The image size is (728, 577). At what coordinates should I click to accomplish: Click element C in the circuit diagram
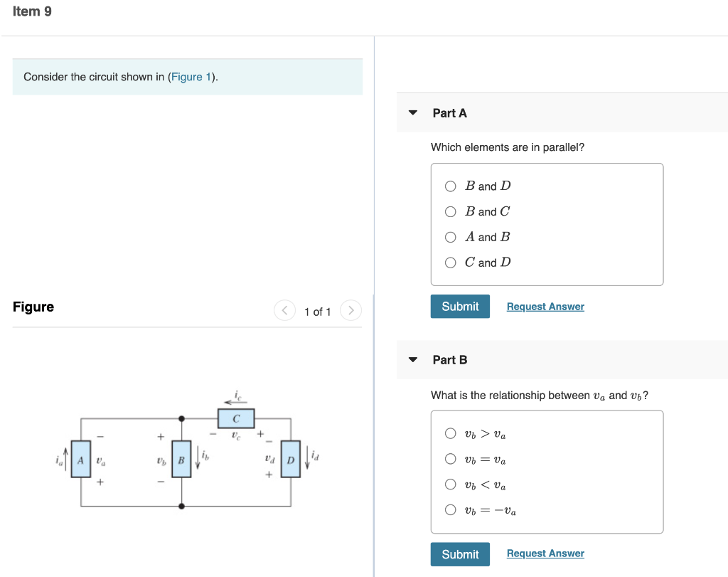tap(237, 419)
